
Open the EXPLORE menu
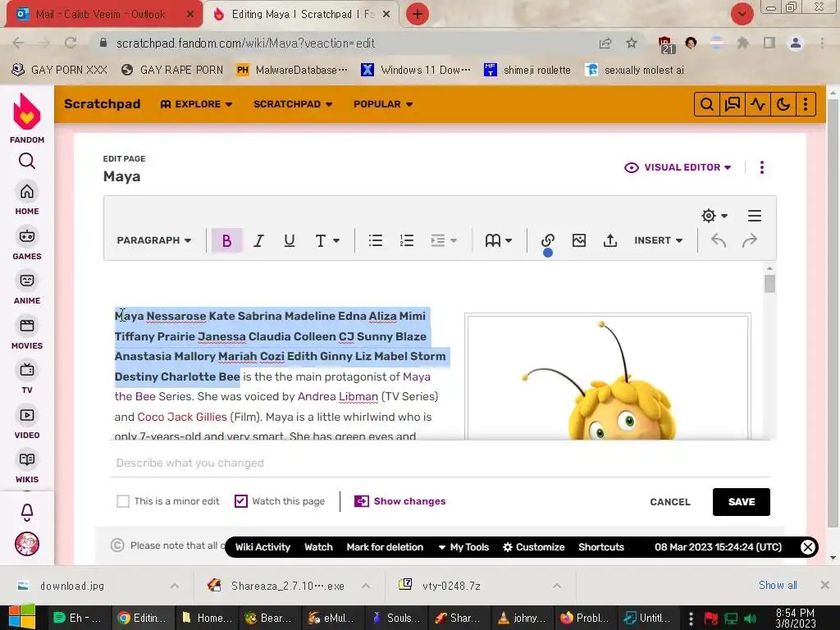pos(196,104)
